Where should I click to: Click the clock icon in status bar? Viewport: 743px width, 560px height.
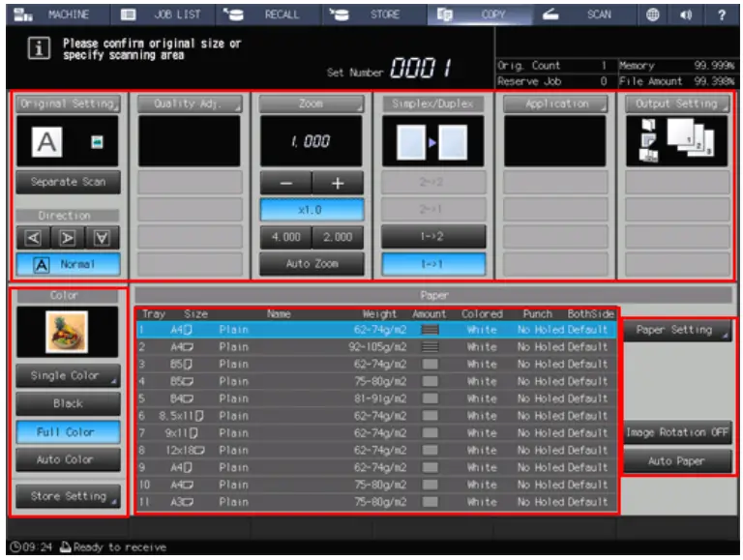(15, 547)
